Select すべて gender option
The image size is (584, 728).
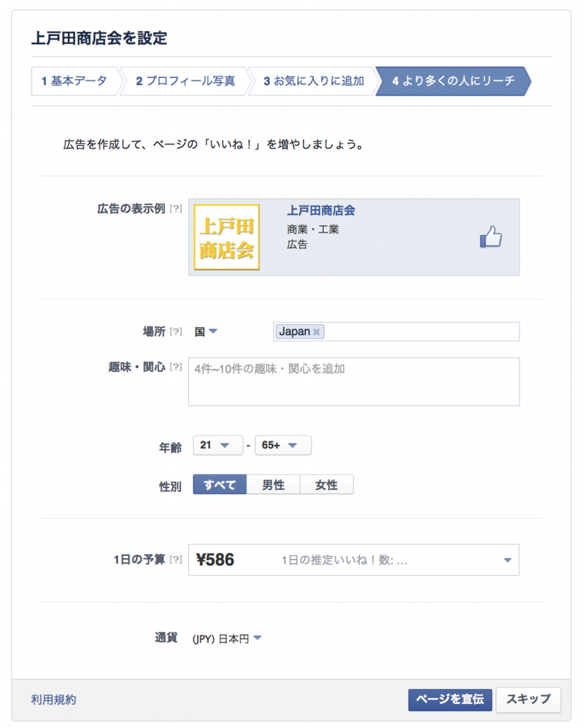pos(219,485)
